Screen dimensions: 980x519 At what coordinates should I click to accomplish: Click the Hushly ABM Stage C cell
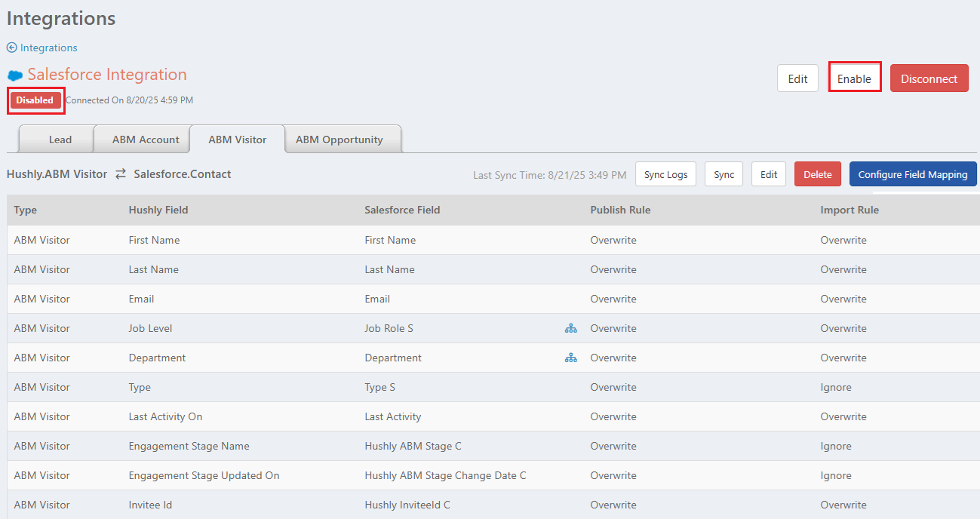[413, 446]
